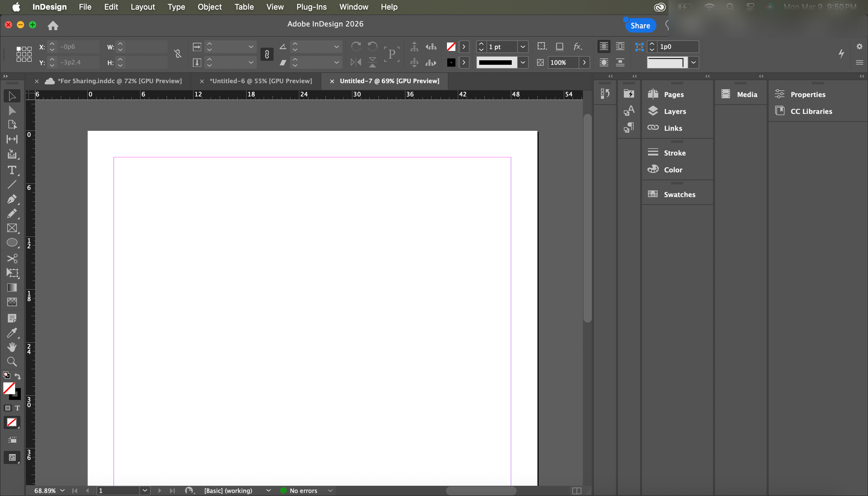This screenshot has height=496, width=868.
Task: Swap fill and stroke arrows
Action: click(x=18, y=376)
